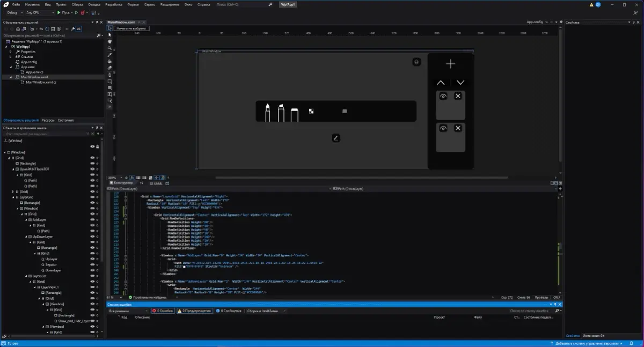Switch to XAML view at the editor bottom
The image size is (644, 347).
(x=157, y=183)
